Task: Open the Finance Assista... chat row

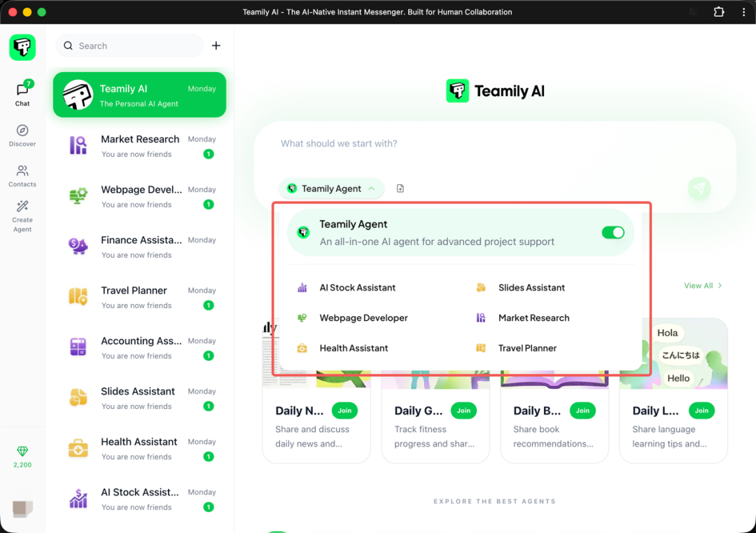Action: [140, 247]
